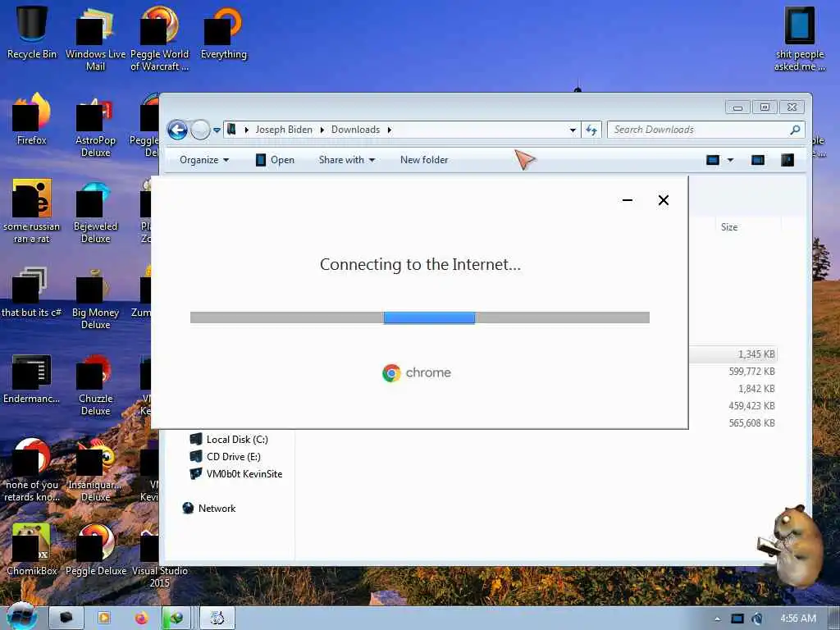
Task: Click the refresh button beside address bar
Action: click(x=591, y=130)
